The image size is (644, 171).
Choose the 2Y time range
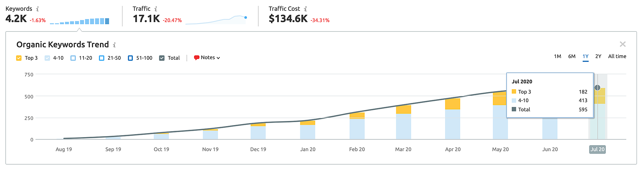tap(598, 56)
